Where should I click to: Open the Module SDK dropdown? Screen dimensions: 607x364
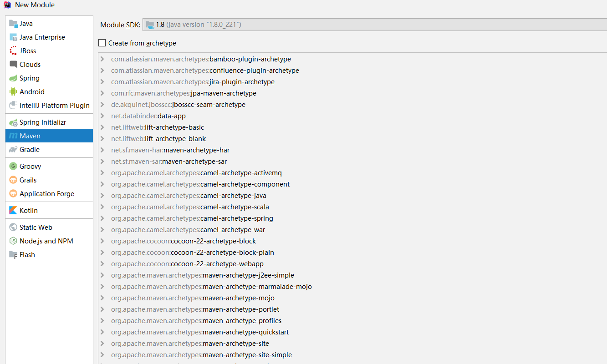tap(375, 25)
